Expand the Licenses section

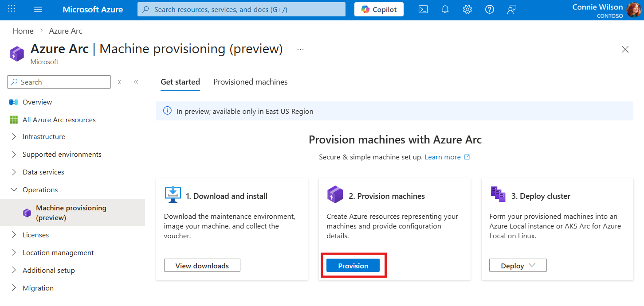pos(14,235)
